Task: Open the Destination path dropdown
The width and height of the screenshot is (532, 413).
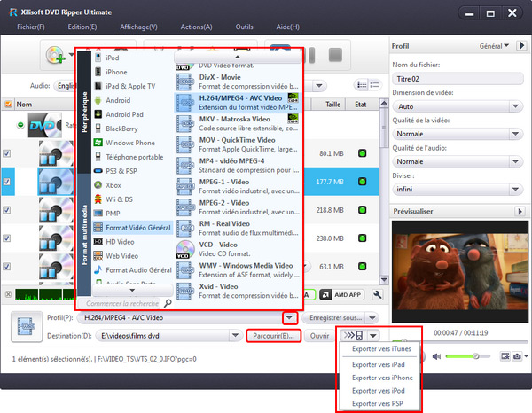Action: coord(235,336)
